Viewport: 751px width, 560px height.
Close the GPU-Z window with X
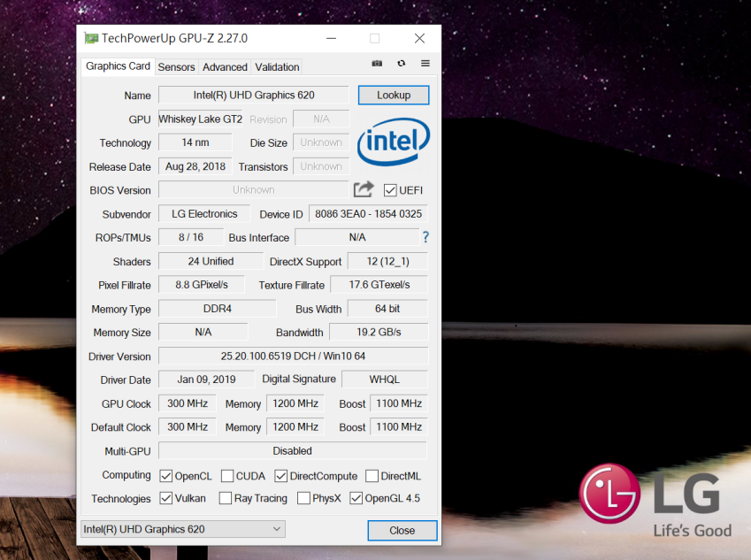pos(419,38)
